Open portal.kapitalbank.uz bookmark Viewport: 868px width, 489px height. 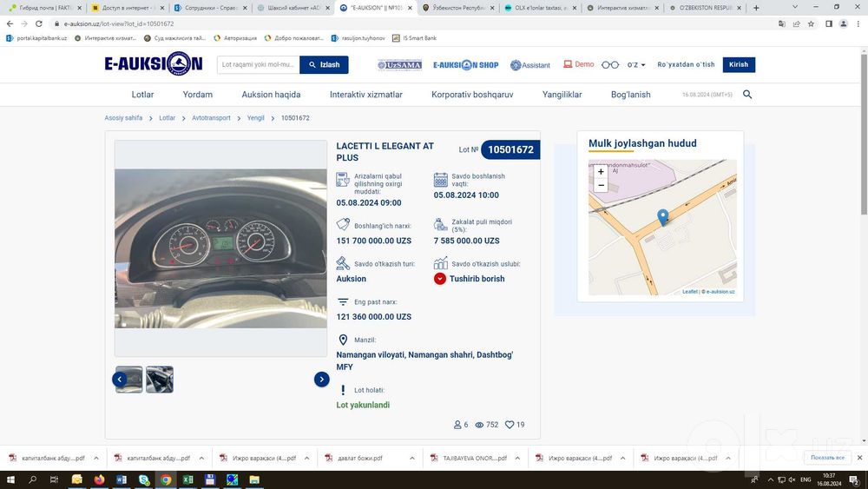click(36, 38)
